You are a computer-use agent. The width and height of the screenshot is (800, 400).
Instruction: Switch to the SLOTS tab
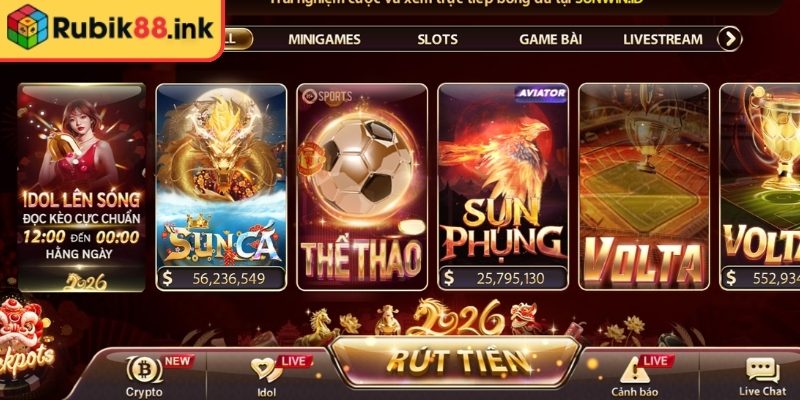437,39
